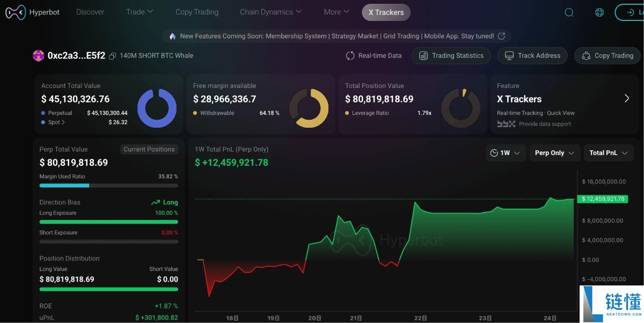644x323 pixels.
Task: Click the Track Address button
Action: tap(532, 56)
